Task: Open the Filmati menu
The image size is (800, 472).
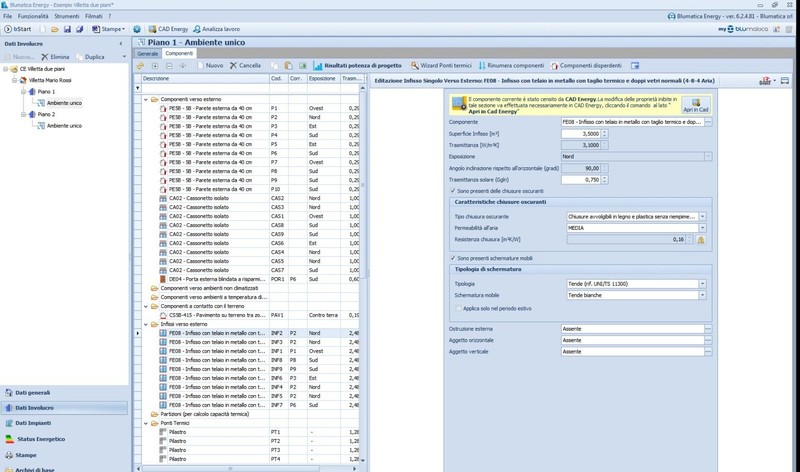Action: [x=94, y=16]
